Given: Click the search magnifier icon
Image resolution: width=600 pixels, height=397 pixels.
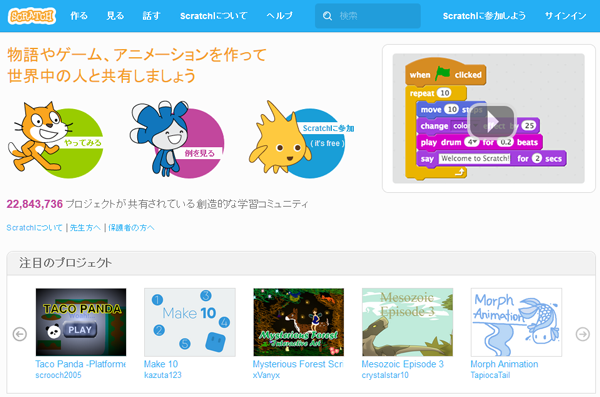Looking at the screenshot, I should 327,16.
